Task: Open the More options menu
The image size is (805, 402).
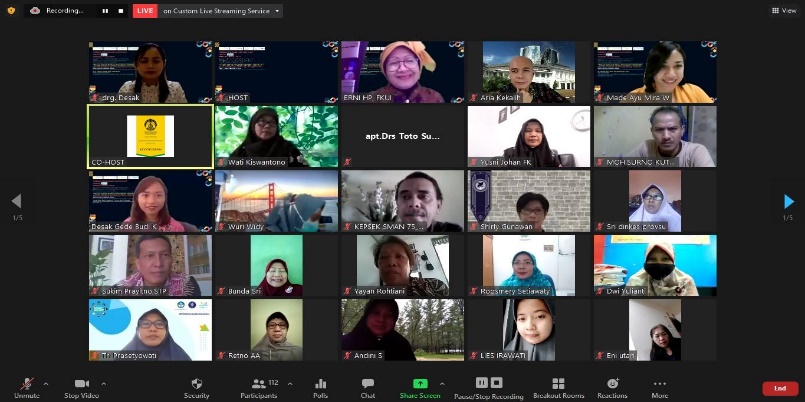Action: pyautogui.click(x=660, y=385)
